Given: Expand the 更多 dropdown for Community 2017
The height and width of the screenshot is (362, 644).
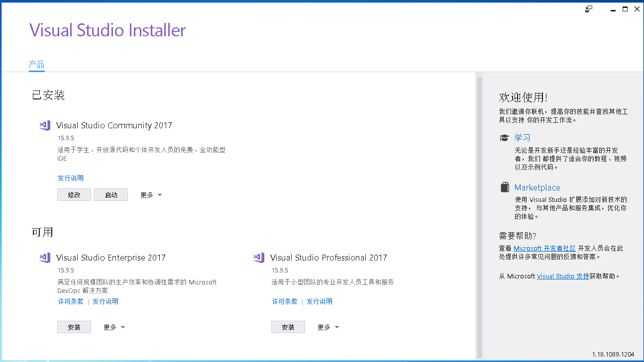Looking at the screenshot, I should coord(151,194).
